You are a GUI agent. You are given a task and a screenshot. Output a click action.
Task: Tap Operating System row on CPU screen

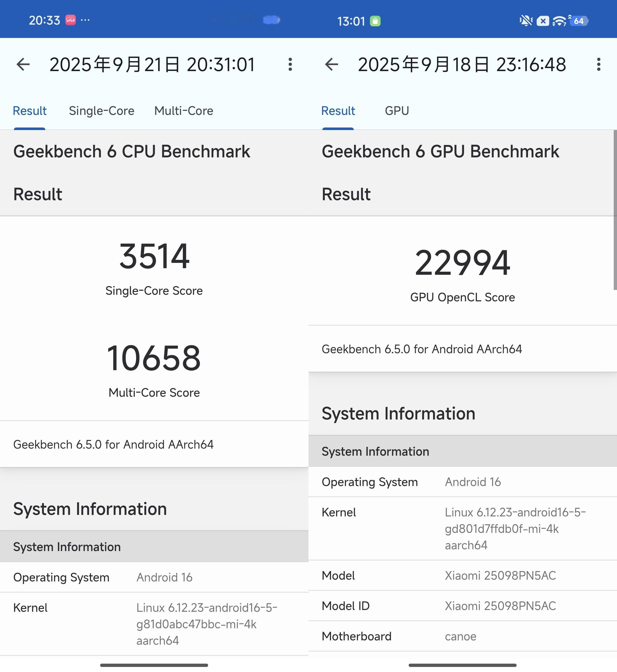(154, 577)
